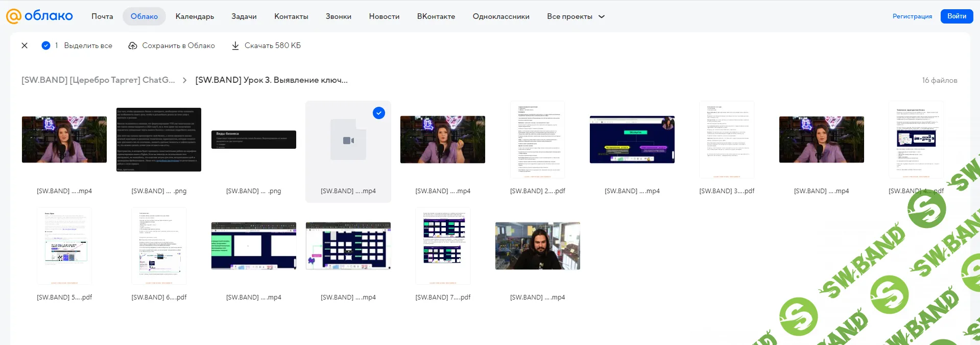Select all files via Выделить все
The width and height of the screenshot is (980, 345).
pos(88,45)
